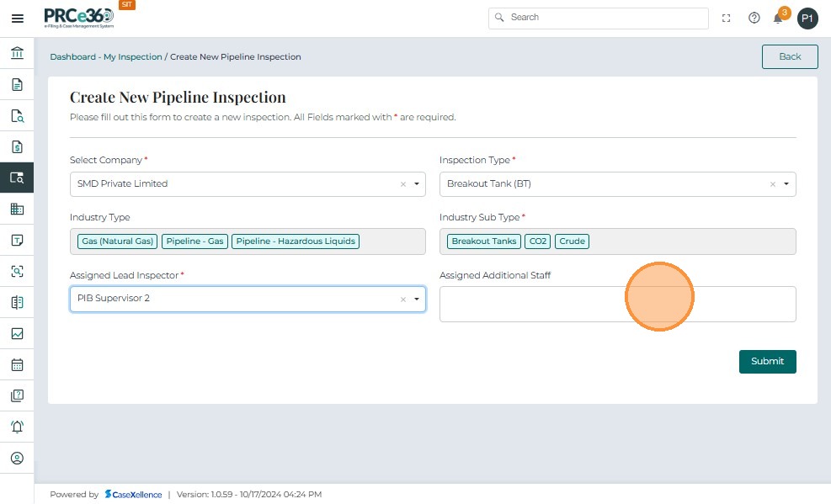The image size is (831, 504).
Task: Go to Dashboard breadcrumb link
Action: (72, 57)
